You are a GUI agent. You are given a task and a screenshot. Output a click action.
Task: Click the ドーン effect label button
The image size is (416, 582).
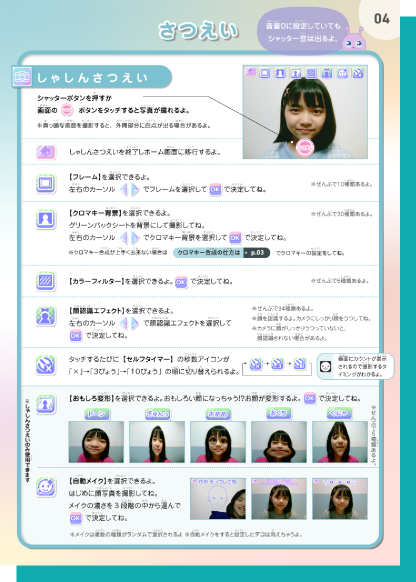click(x=96, y=414)
